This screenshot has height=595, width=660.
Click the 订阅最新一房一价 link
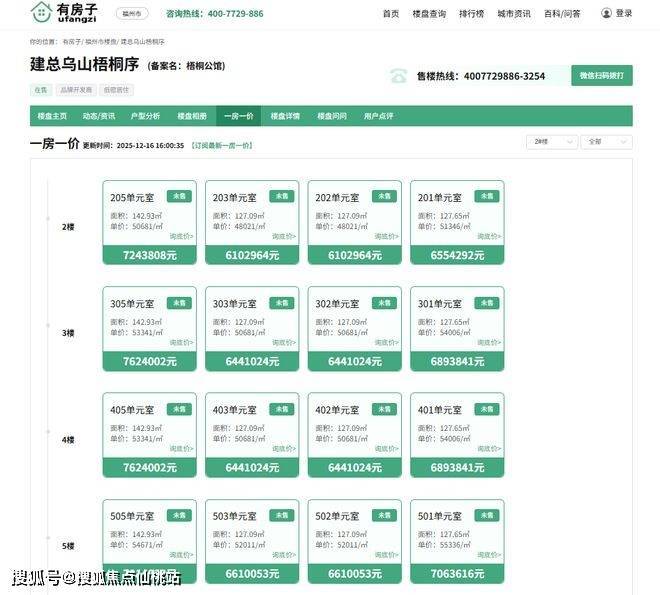[222, 146]
